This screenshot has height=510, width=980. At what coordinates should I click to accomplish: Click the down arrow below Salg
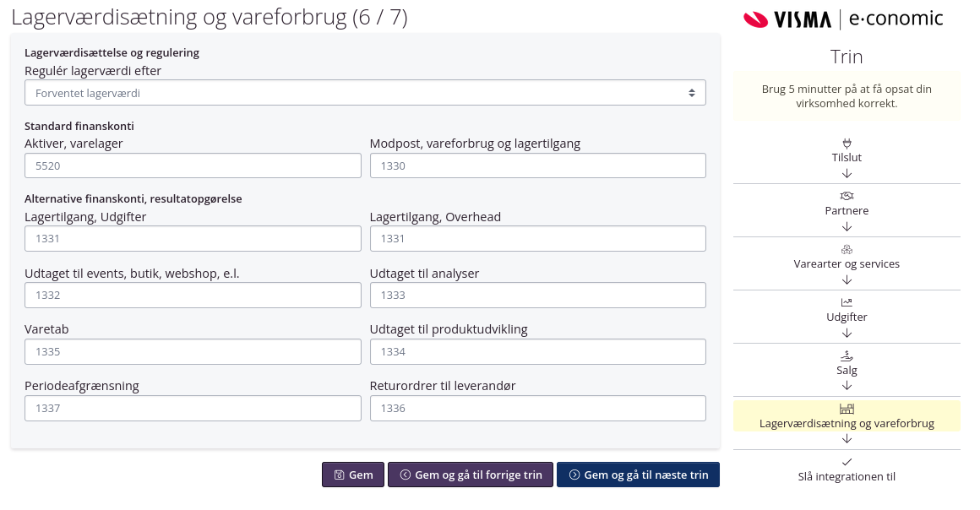(847, 386)
